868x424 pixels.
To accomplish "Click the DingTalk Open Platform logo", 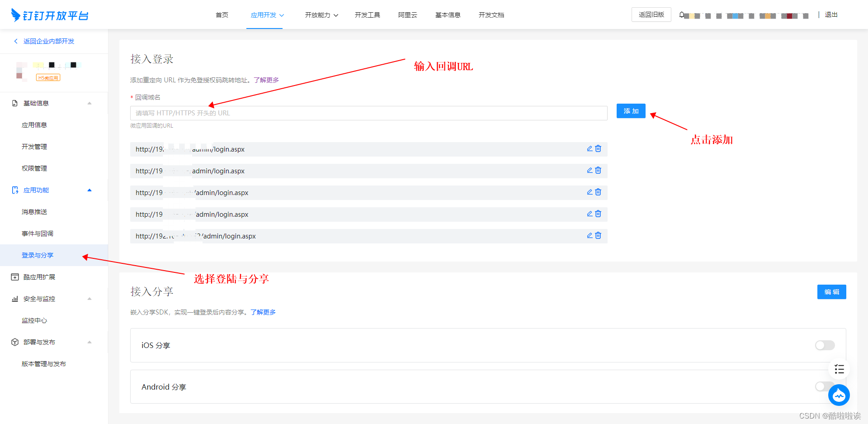I will tap(50, 15).
